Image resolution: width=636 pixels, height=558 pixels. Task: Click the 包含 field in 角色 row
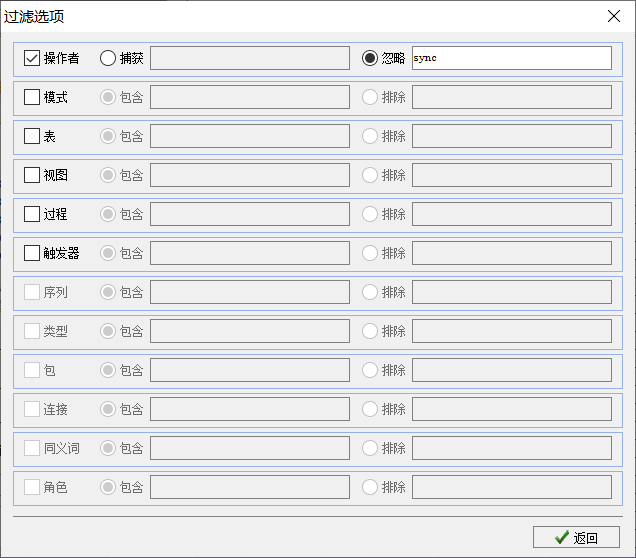pos(250,487)
